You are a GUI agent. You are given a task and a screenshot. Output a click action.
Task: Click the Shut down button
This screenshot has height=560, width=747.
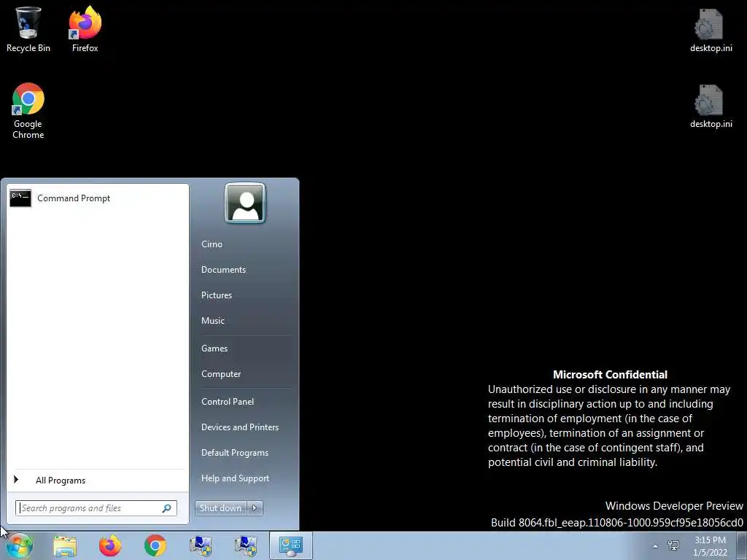tap(220, 508)
